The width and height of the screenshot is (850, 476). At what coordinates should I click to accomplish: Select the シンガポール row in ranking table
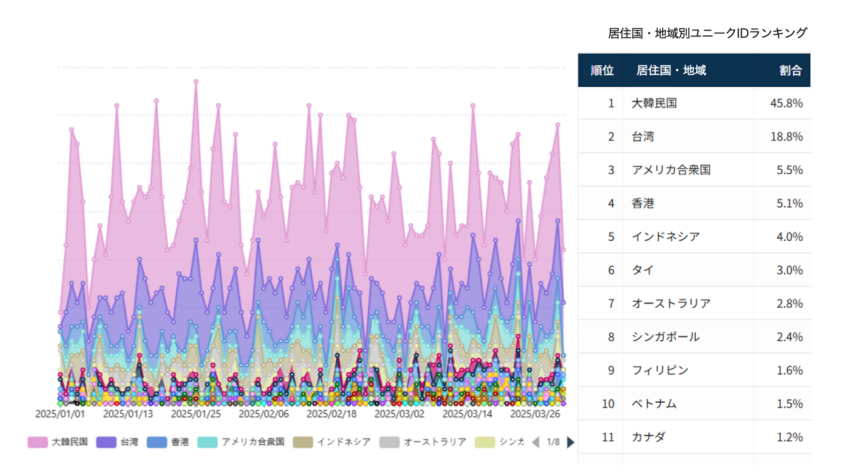[x=694, y=337]
